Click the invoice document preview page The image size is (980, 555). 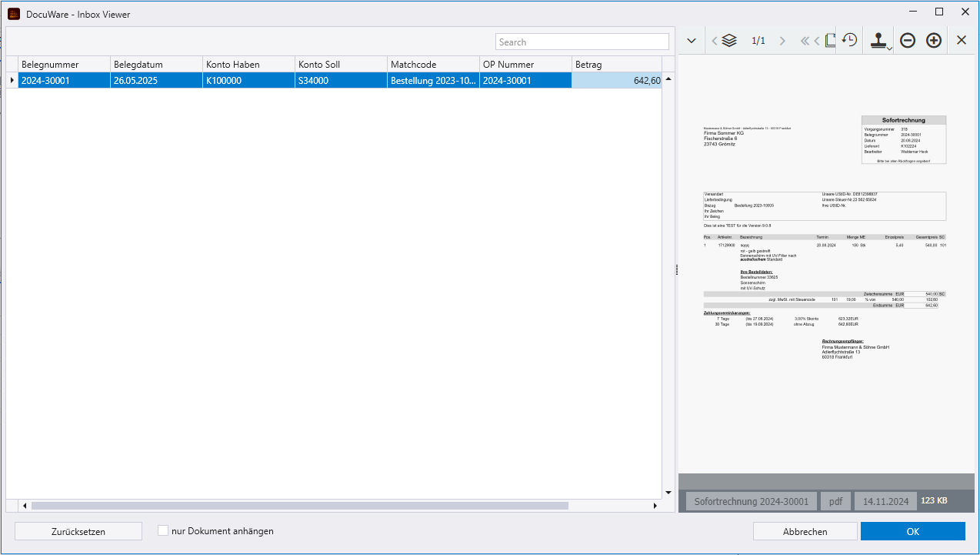[x=826, y=264]
